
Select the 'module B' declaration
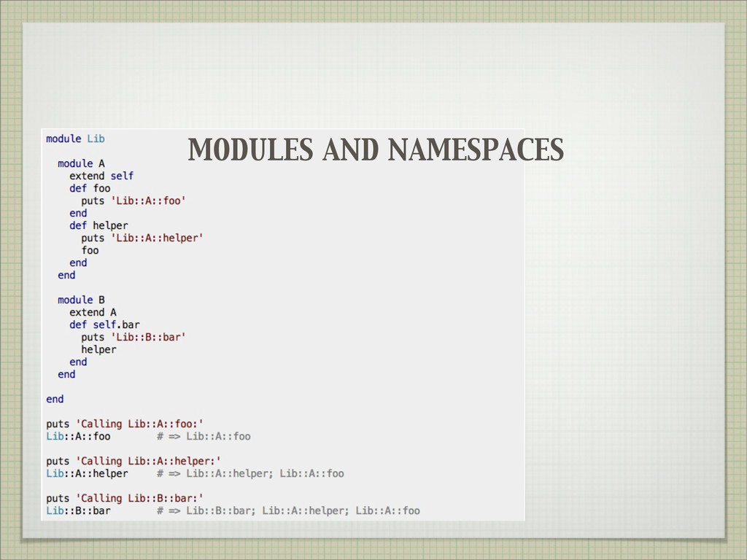[x=81, y=300]
